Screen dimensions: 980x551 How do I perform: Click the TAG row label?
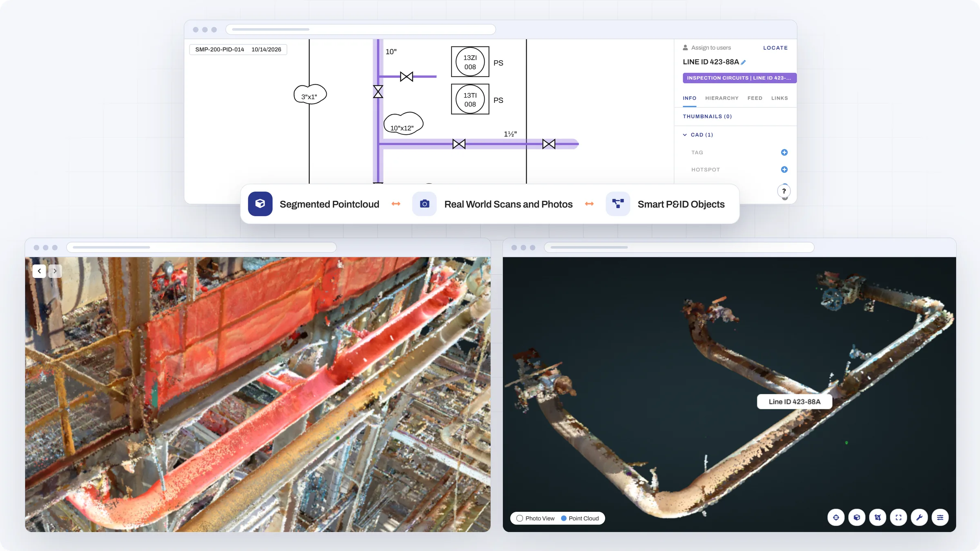pos(697,153)
